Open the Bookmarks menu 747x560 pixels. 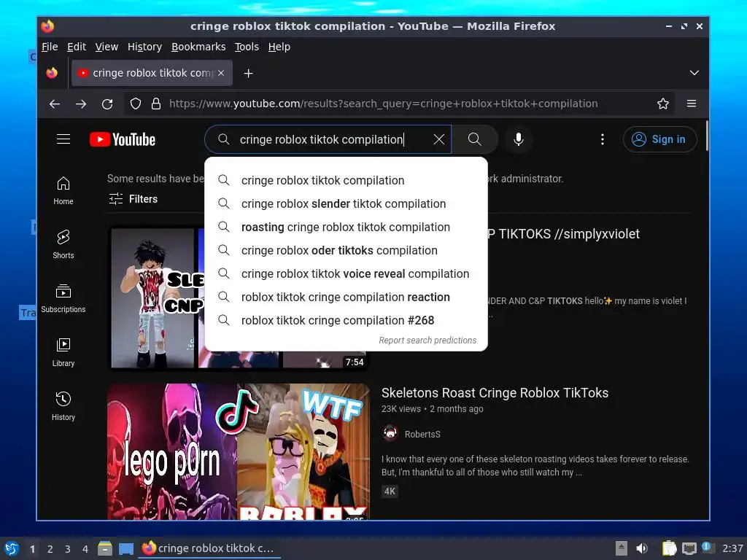click(198, 47)
